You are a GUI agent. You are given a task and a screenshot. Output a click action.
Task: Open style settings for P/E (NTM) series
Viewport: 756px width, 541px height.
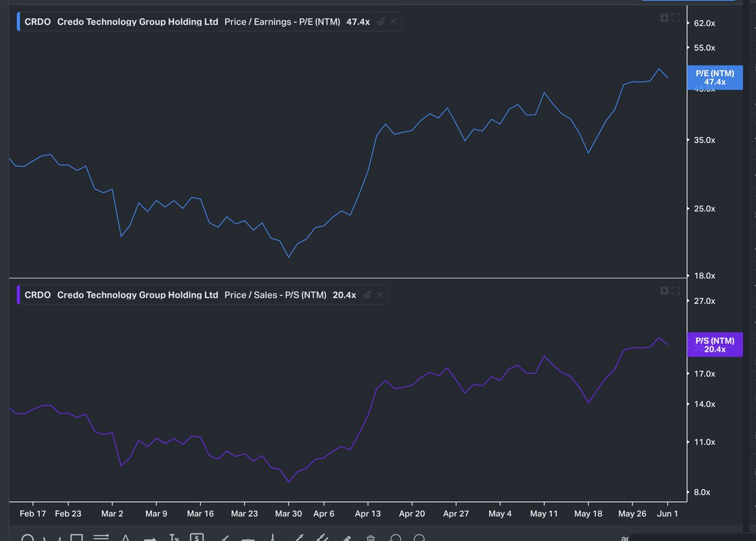(x=381, y=21)
